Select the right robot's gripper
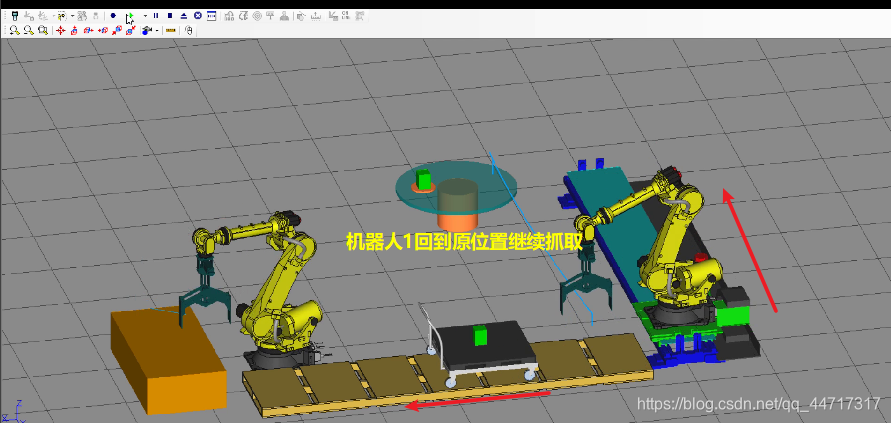891x423 pixels. pyautogui.click(x=585, y=281)
